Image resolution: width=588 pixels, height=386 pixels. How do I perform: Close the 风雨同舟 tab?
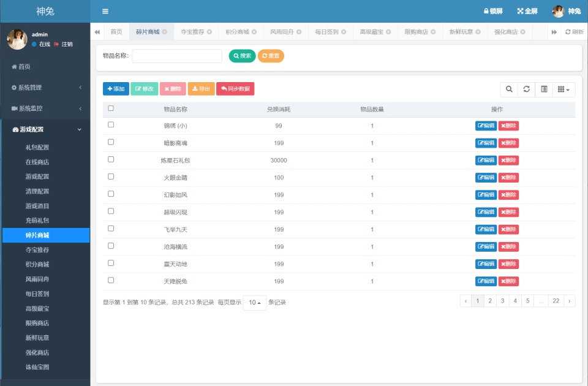coord(299,32)
